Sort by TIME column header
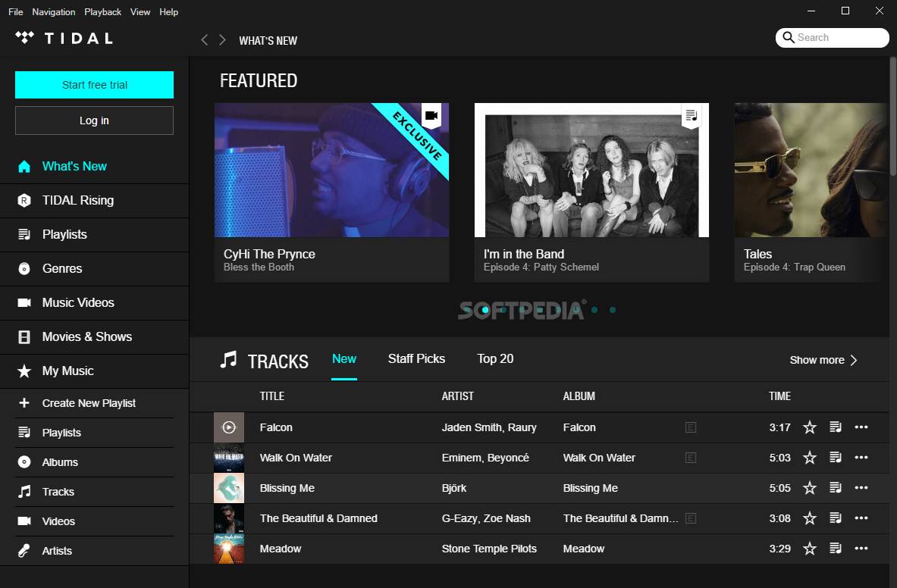The width and height of the screenshot is (897, 588). coord(779,396)
